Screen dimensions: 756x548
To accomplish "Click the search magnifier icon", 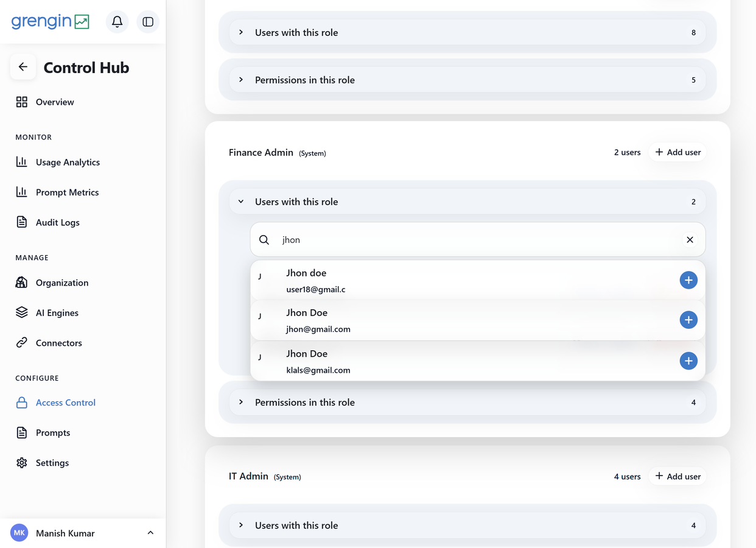I will tap(264, 240).
